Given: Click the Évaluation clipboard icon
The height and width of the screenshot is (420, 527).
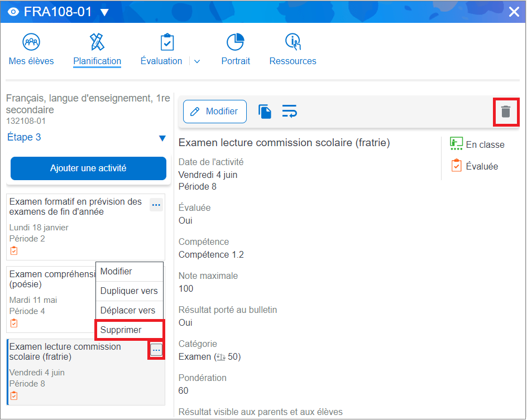Looking at the screenshot, I should pyautogui.click(x=166, y=42).
